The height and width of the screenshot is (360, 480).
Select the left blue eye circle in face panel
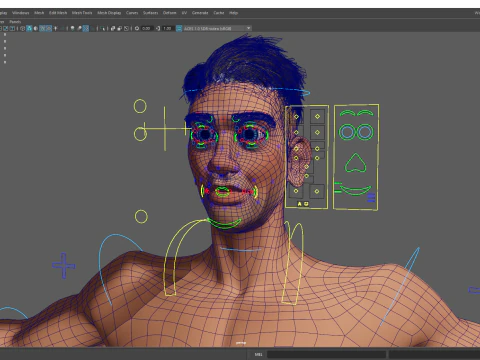point(347,132)
